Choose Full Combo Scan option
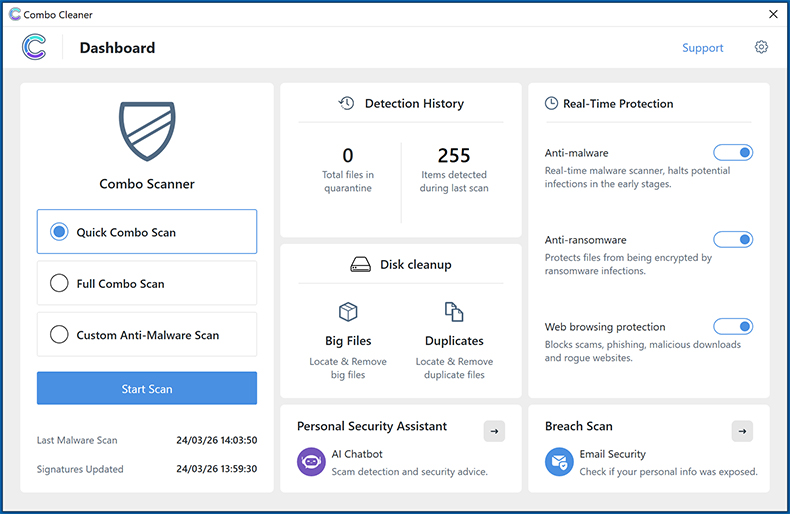Viewport: 790px width, 514px height. point(59,284)
